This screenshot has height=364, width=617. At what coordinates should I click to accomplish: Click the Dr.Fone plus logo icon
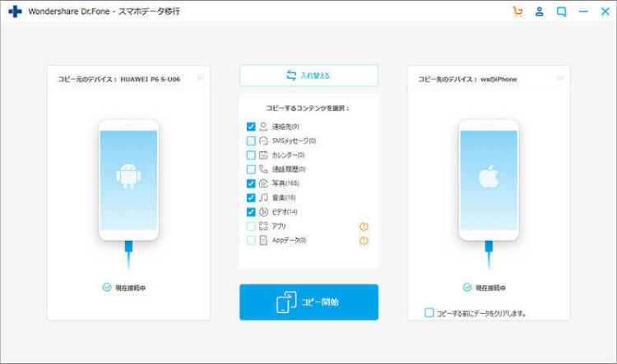click(14, 12)
